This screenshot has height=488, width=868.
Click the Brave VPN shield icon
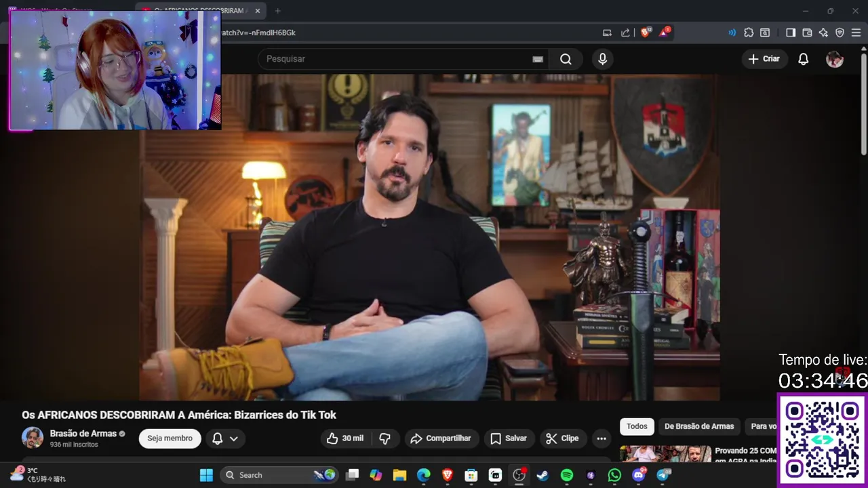[x=840, y=33]
